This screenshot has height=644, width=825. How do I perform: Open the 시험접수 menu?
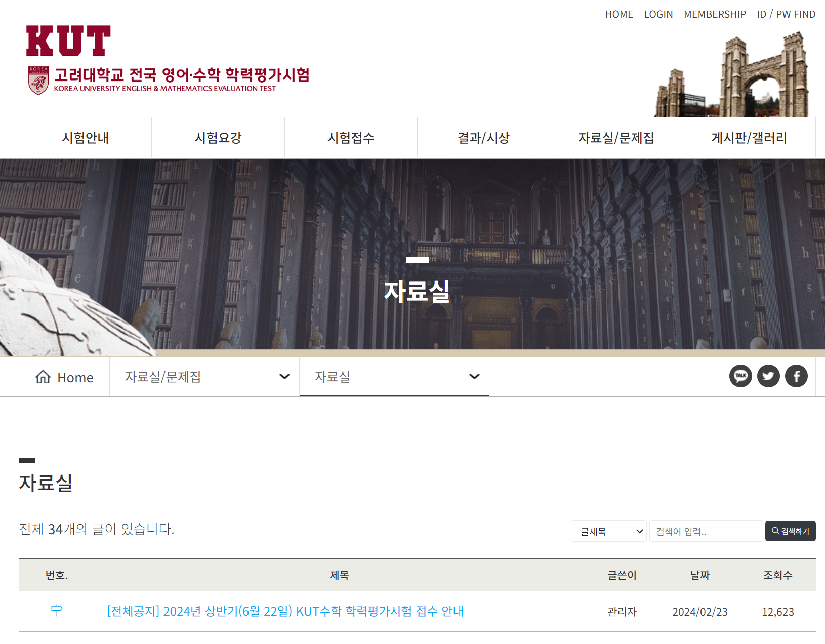[x=351, y=138]
